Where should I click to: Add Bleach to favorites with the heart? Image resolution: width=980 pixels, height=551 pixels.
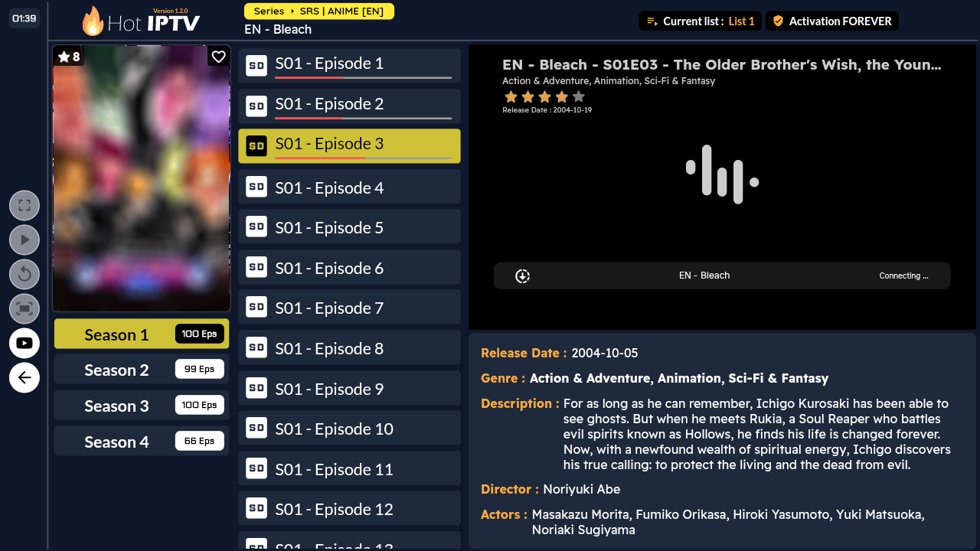[218, 57]
